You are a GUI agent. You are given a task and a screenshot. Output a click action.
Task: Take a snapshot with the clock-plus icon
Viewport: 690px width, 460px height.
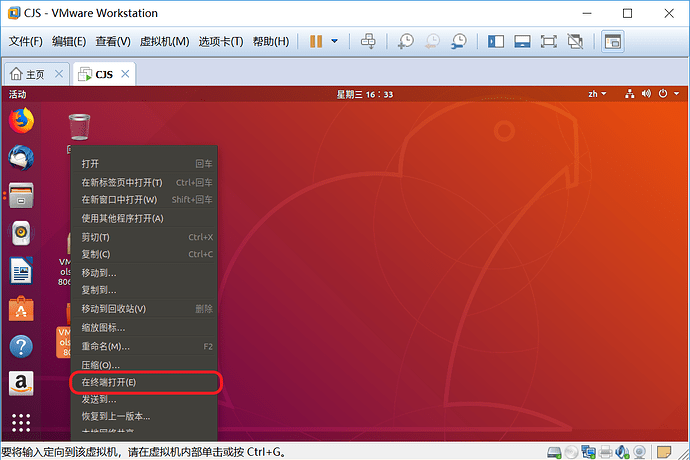pyautogui.click(x=405, y=41)
